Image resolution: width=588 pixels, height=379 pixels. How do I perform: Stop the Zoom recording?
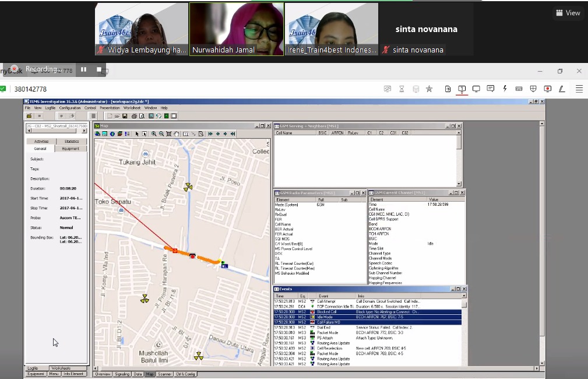click(x=98, y=69)
